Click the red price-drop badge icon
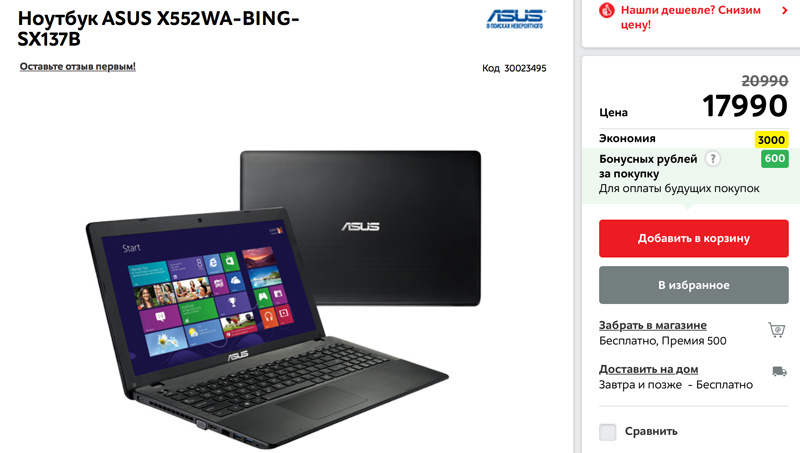Screen dimensions: 800x453 click(x=607, y=10)
